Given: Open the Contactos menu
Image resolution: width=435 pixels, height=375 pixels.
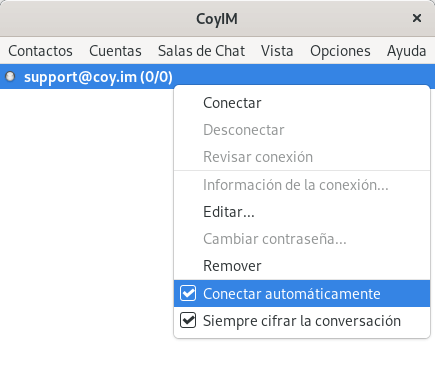Looking at the screenshot, I should 40,51.
